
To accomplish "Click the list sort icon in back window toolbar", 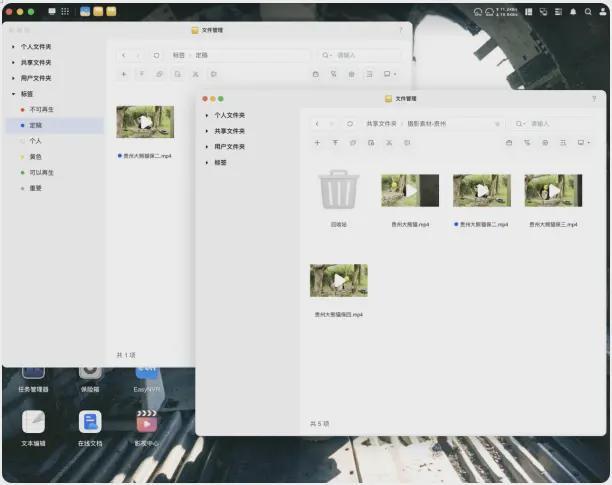I will [369, 74].
